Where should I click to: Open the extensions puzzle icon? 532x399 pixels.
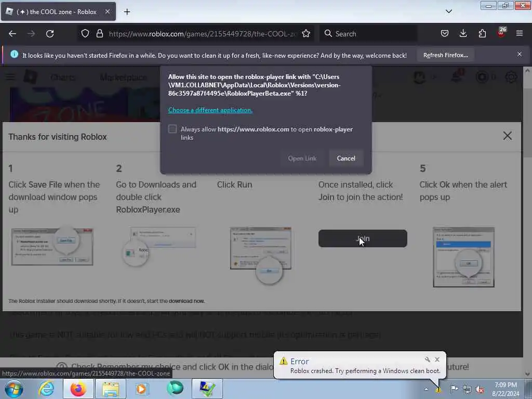482,34
